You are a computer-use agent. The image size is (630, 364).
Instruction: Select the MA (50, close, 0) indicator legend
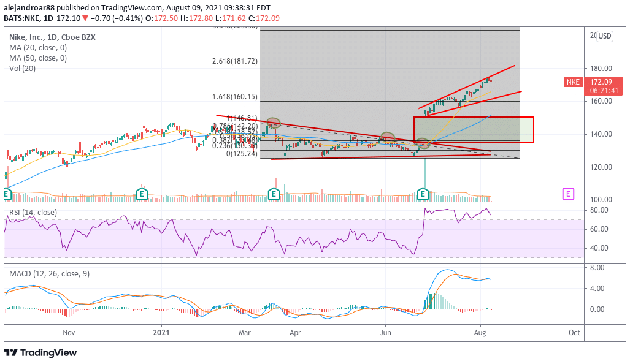tap(38, 58)
